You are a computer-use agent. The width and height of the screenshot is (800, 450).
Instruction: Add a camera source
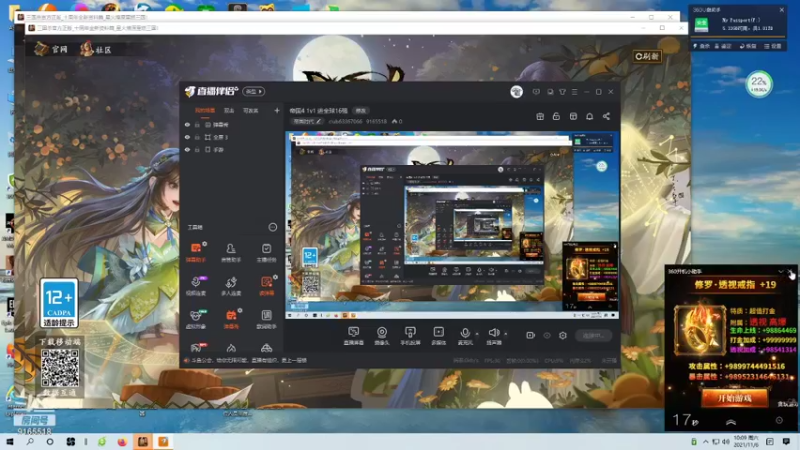tap(382, 335)
